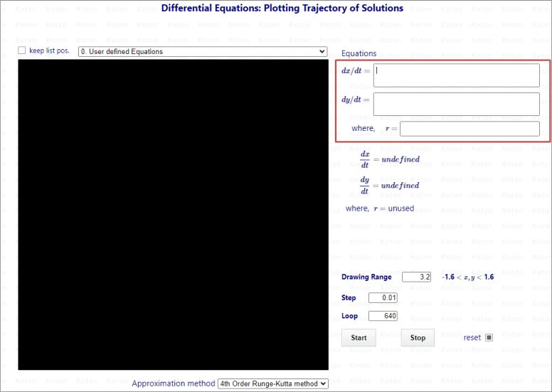Tick the 'keep list pos.' checkbox
The width and height of the screenshot is (552, 392).
pyautogui.click(x=22, y=51)
